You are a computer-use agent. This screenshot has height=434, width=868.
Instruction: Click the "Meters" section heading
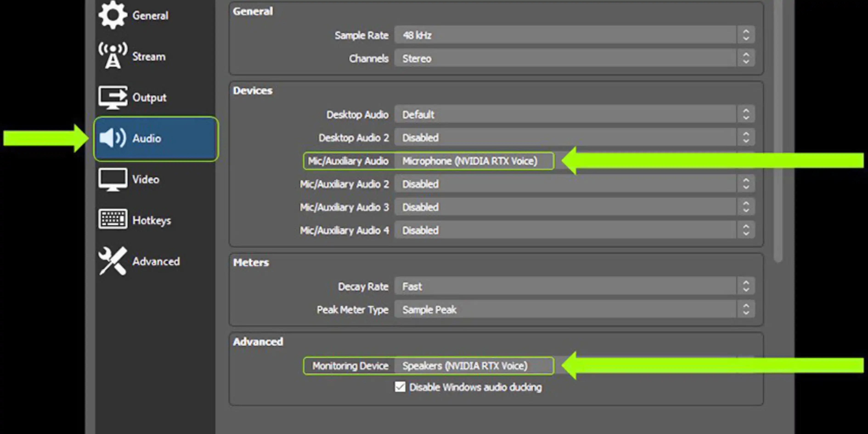(x=251, y=262)
